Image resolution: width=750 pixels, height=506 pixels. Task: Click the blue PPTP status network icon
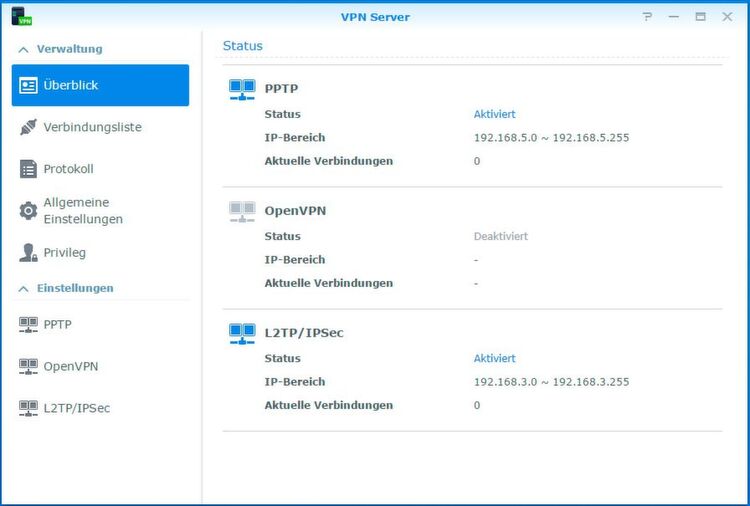[242, 89]
